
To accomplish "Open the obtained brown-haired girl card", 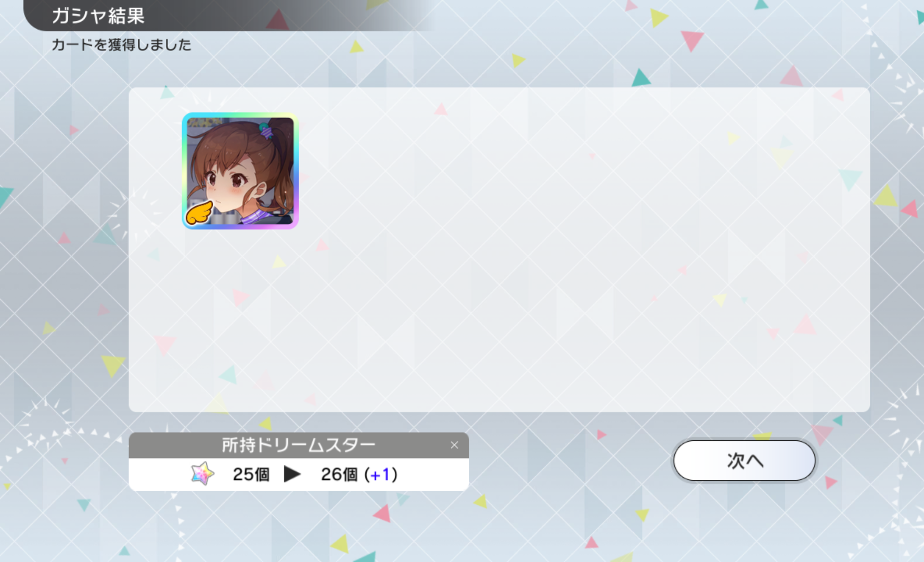I will pyautogui.click(x=240, y=171).
